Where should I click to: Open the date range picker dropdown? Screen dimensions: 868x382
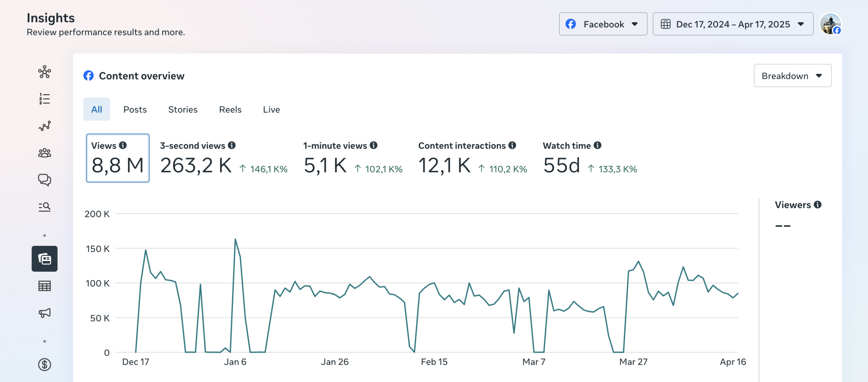tap(733, 24)
